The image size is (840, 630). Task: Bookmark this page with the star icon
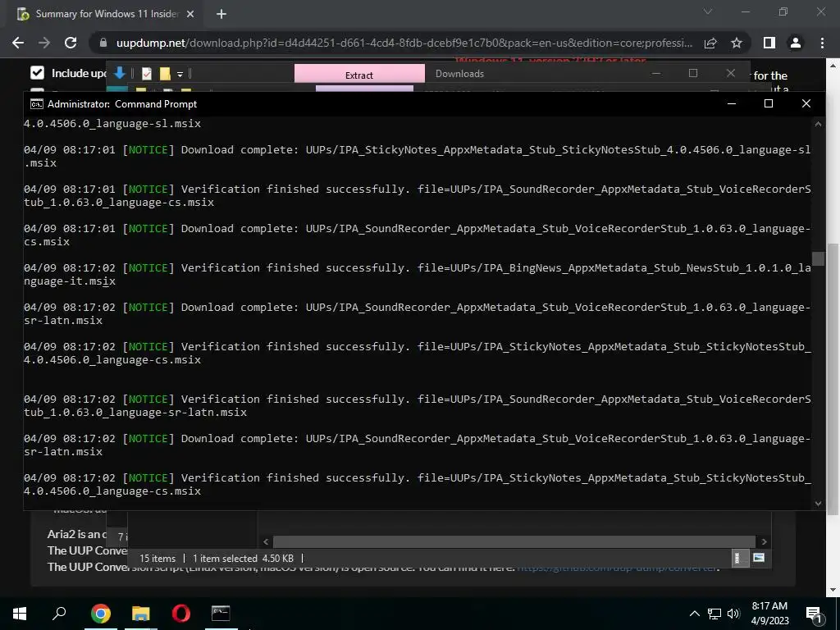737,43
